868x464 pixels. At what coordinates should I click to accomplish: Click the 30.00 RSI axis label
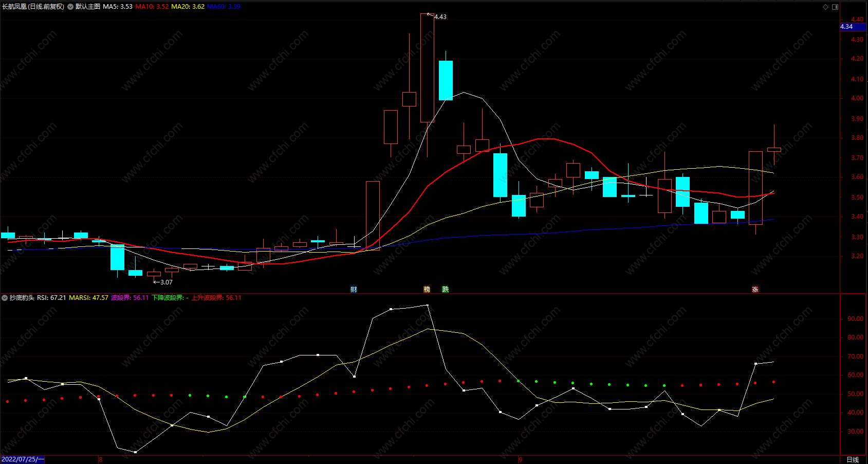[856, 432]
